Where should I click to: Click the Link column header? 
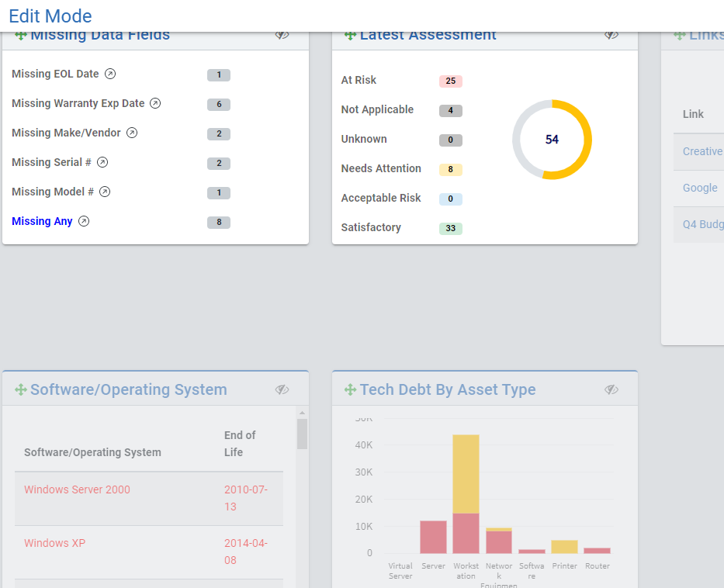pos(693,114)
